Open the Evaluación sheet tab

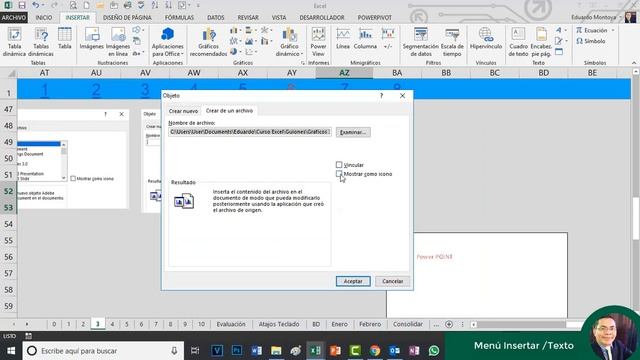(231, 324)
